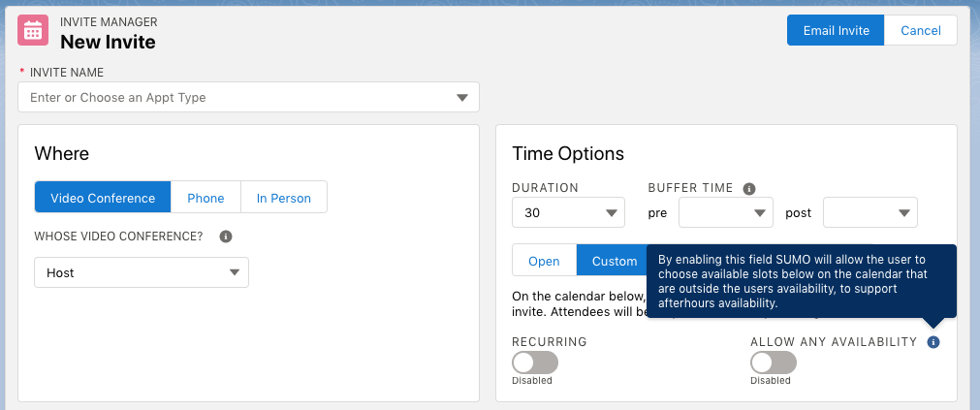This screenshot has width=980, height=410.
Task: Select the Custom time option tab
Action: (x=615, y=261)
